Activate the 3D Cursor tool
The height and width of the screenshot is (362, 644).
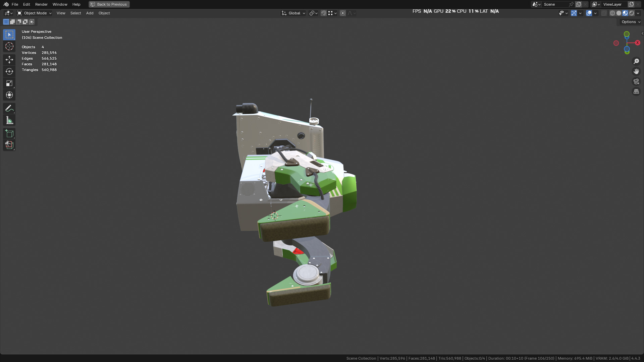9,46
